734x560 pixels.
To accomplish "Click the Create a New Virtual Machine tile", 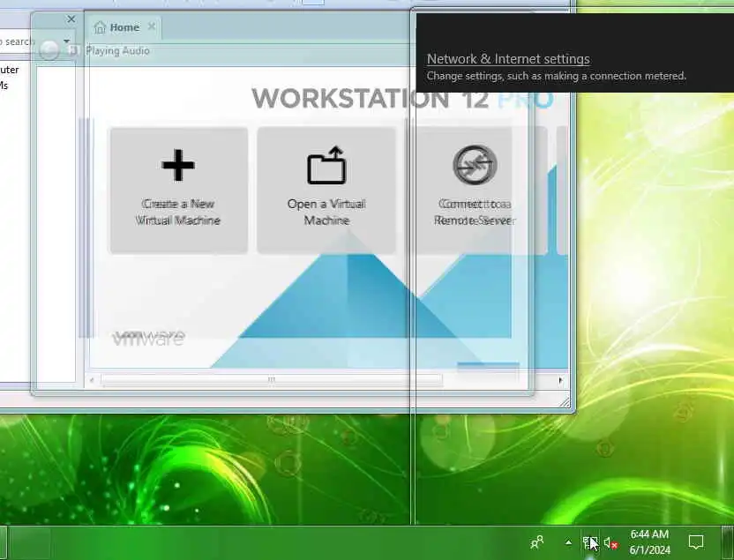I will 178,190.
